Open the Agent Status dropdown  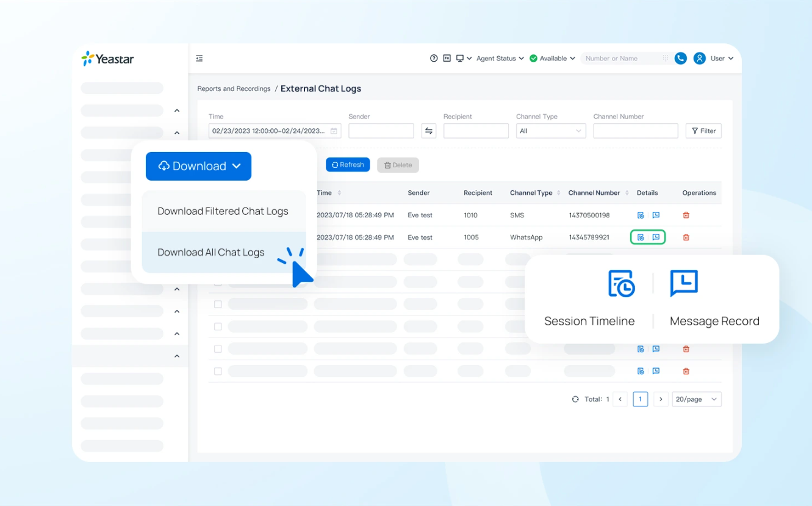point(500,59)
